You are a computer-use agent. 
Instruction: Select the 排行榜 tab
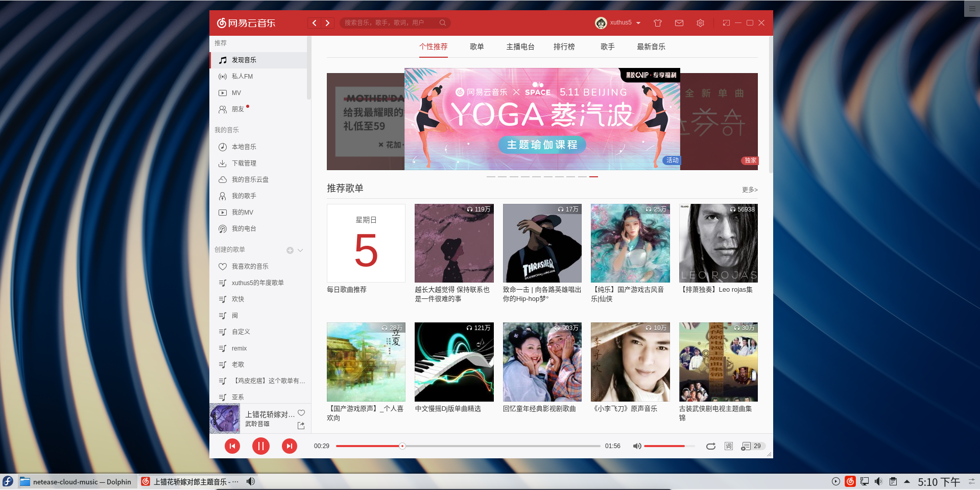pos(564,47)
